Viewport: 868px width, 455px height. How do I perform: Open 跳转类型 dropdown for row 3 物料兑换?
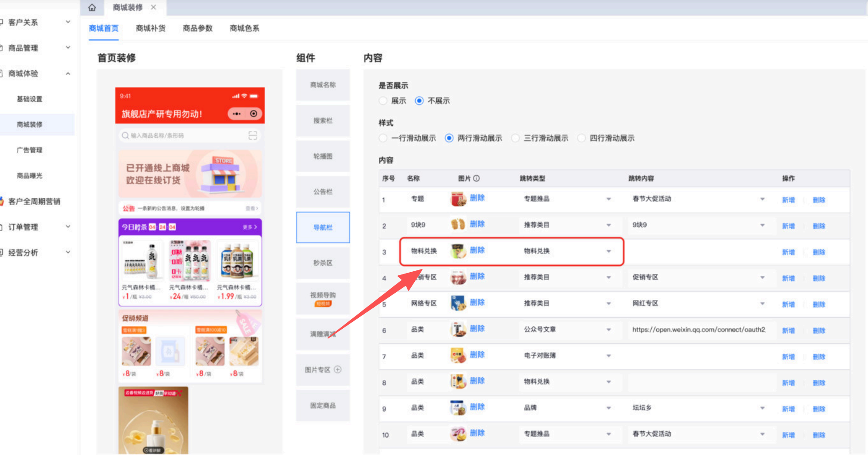608,251
